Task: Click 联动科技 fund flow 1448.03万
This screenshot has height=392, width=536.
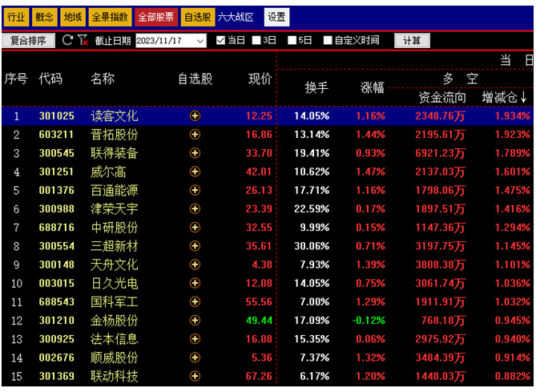Action: (x=440, y=376)
